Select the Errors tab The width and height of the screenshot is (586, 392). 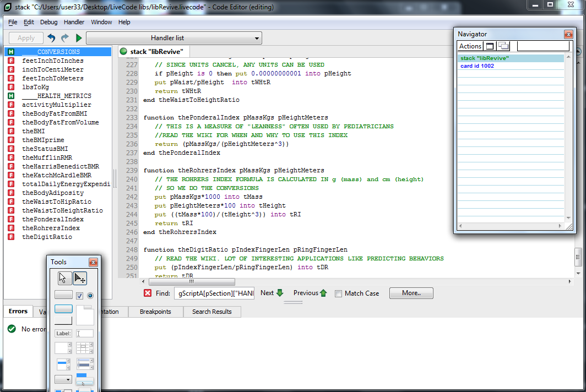point(18,311)
